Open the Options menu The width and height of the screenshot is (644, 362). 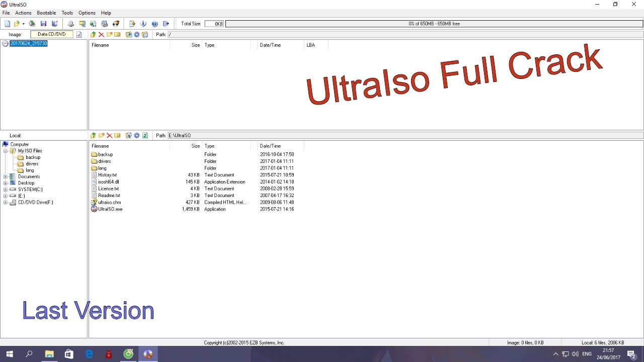(x=87, y=13)
